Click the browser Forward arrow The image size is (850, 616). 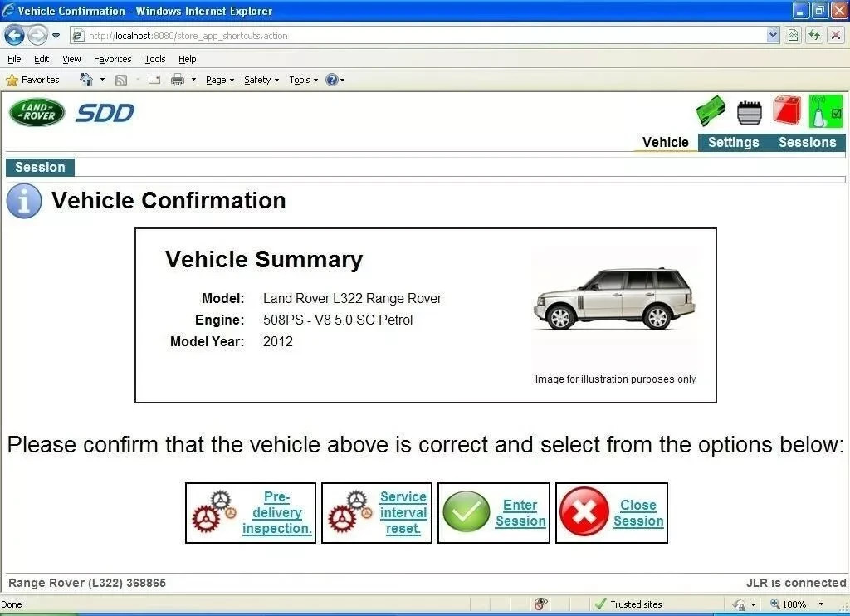pos(37,36)
